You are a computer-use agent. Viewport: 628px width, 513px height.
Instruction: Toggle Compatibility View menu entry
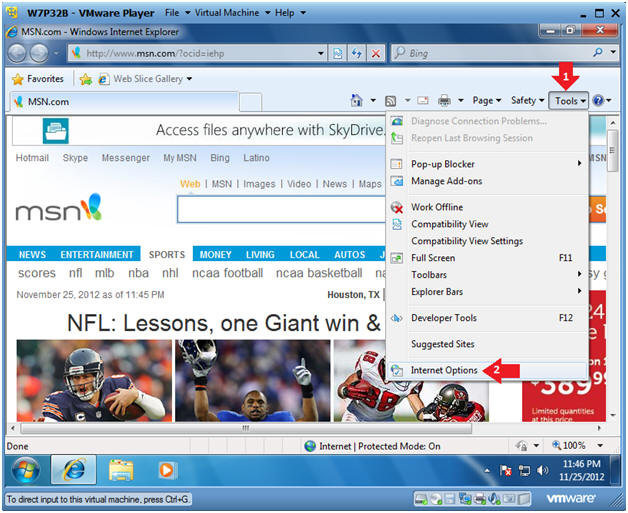coord(487,224)
